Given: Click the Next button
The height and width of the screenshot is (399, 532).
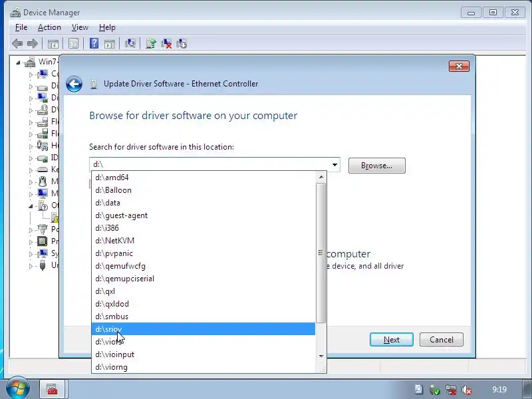Looking at the screenshot, I should [392, 340].
